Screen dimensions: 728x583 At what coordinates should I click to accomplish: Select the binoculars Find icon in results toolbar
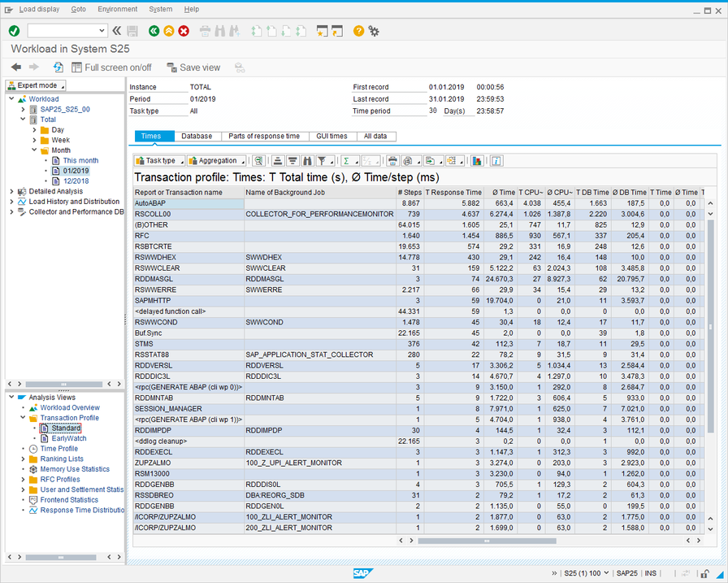point(309,160)
